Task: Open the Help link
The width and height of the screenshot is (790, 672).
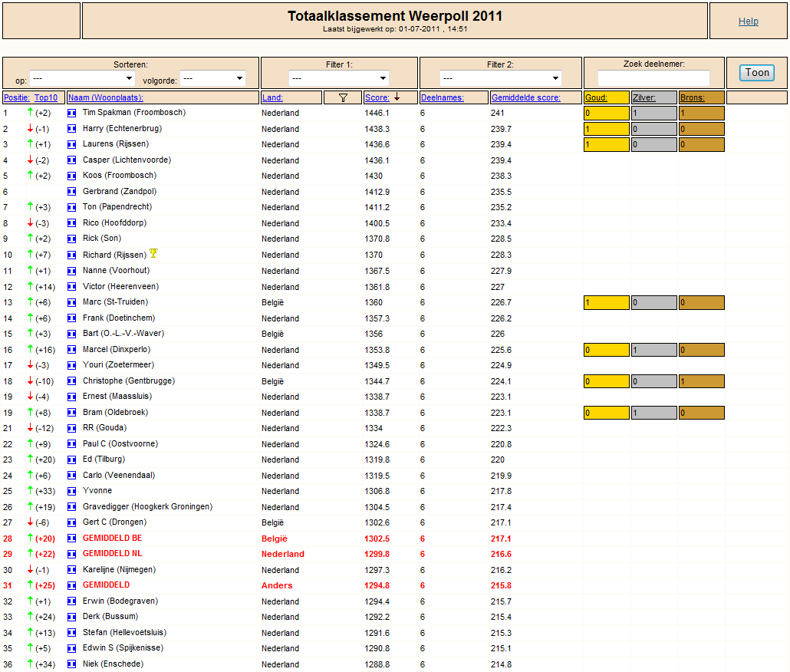Action: pyautogui.click(x=748, y=21)
